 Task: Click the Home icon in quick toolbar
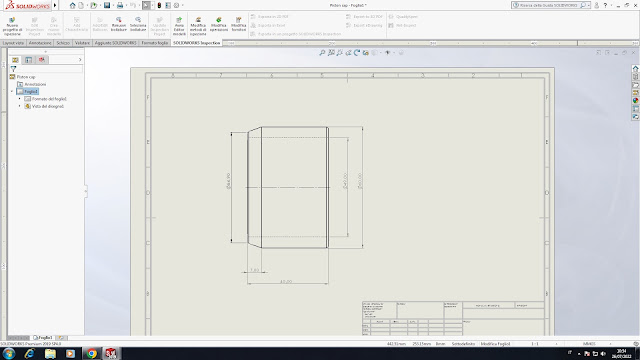click(x=72, y=5)
